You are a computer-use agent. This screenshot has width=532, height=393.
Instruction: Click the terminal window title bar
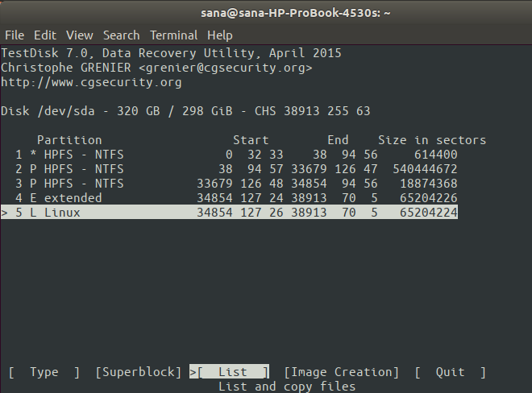[266, 13]
